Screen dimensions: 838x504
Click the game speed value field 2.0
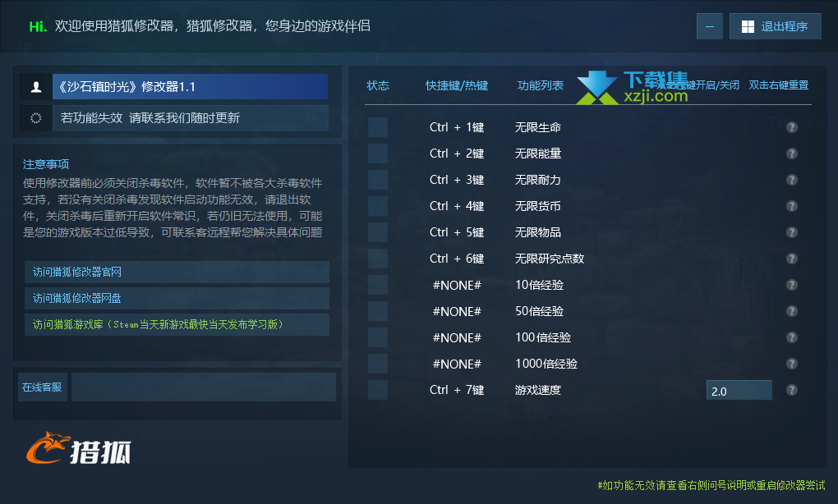click(x=739, y=390)
